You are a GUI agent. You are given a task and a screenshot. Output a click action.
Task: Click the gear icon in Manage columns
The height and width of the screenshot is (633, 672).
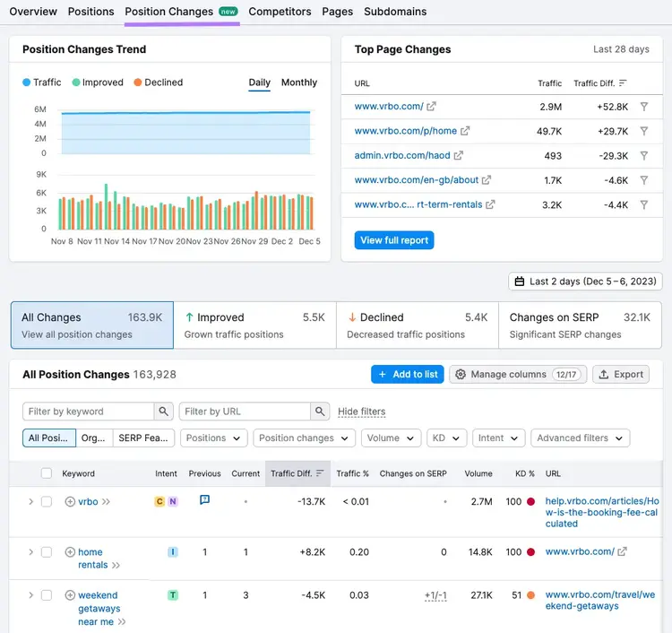pyautogui.click(x=461, y=374)
